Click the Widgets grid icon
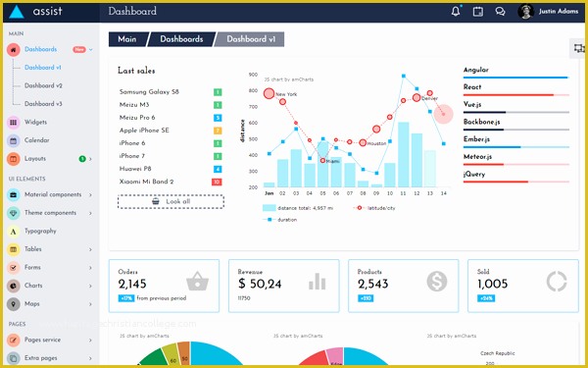 (x=13, y=122)
